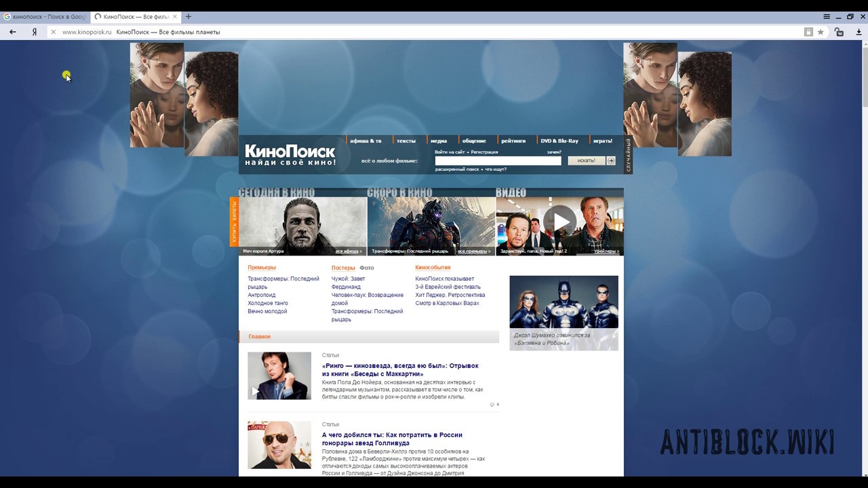Screen dimensions: 868x488
Task: Click the film search input field
Action: (x=498, y=161)
